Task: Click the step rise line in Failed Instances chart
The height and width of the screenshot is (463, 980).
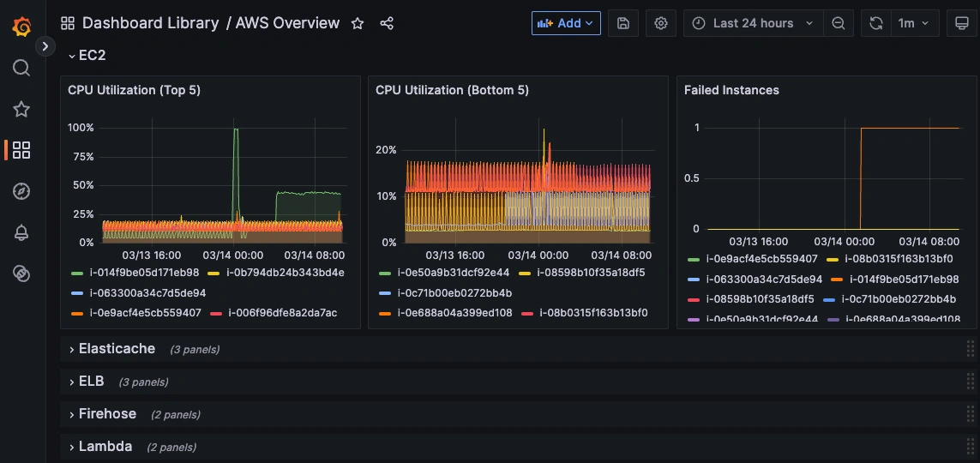Action: click(x=861, y=178)
